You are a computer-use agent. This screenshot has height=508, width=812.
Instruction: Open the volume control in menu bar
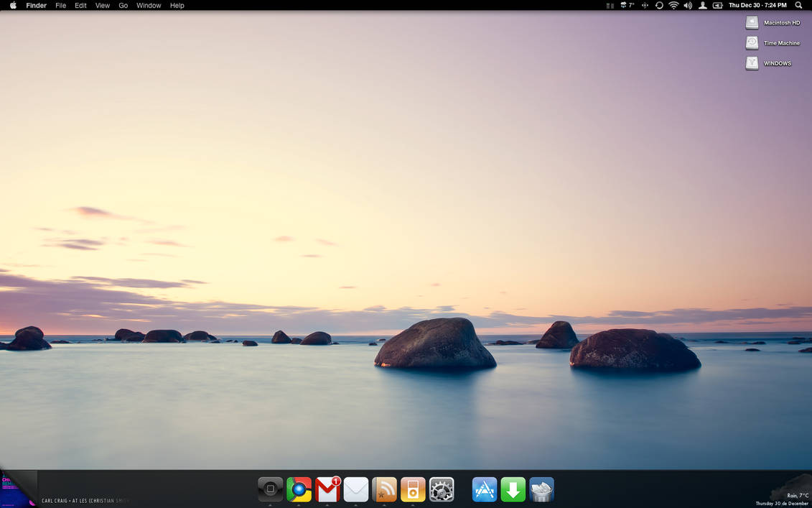[688, 5]
